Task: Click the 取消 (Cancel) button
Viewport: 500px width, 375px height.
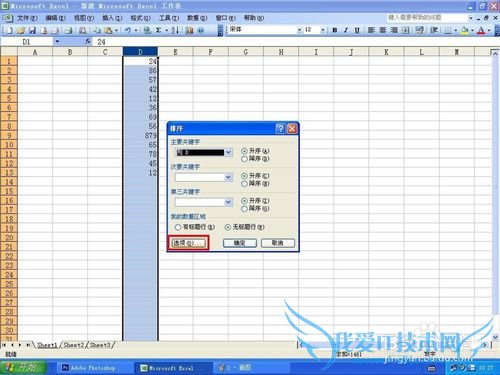Action: [278, 243]
